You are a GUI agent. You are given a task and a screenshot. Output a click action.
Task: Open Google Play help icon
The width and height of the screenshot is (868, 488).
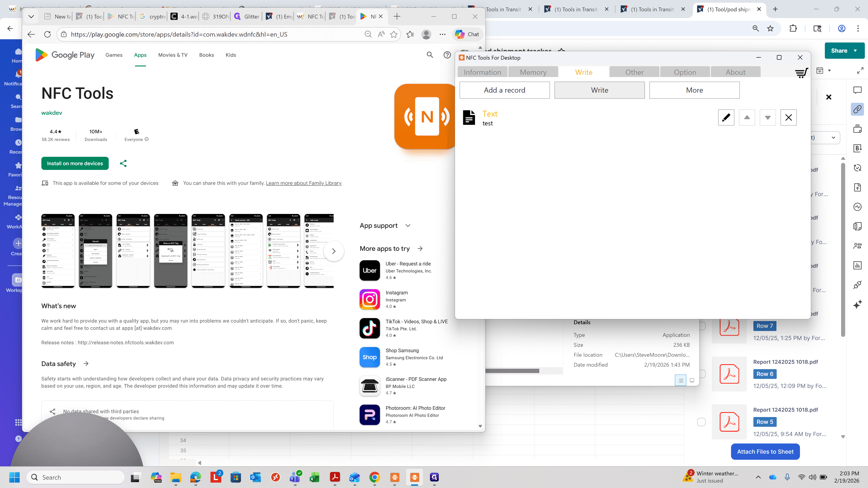[447, 54]
